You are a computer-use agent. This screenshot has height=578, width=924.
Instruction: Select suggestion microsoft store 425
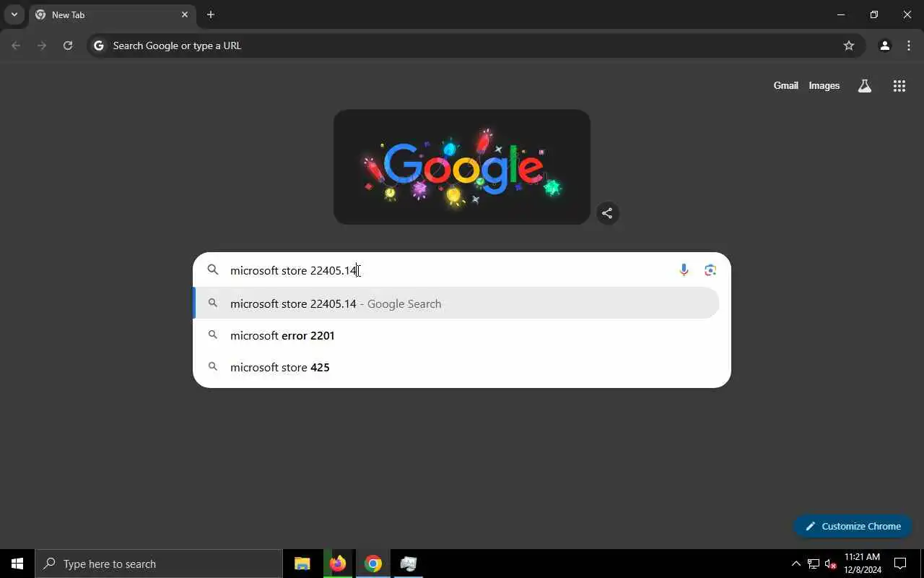coord(457,367)
